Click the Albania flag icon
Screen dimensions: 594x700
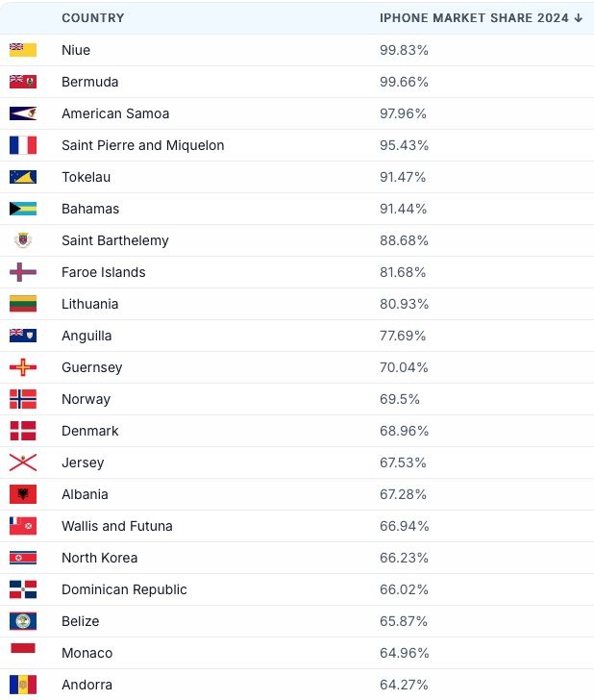click(23, 494)
